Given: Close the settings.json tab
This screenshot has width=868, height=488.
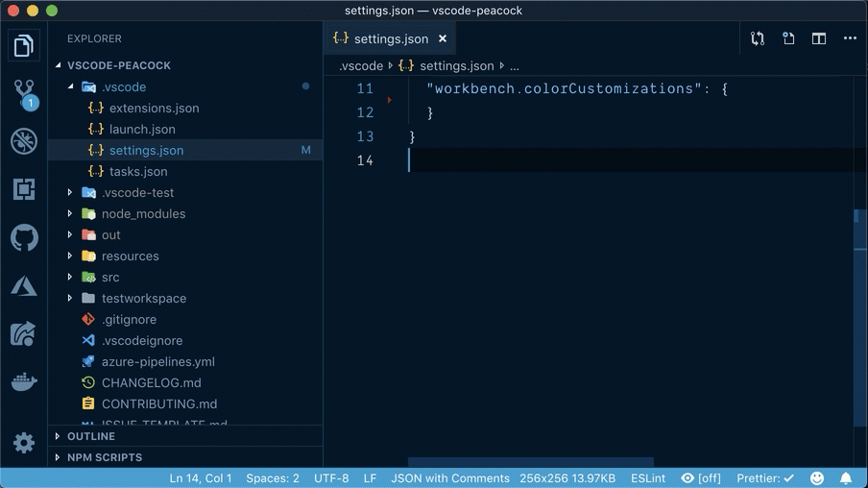Looking at the screenshot, I should (x=443, y=38).
